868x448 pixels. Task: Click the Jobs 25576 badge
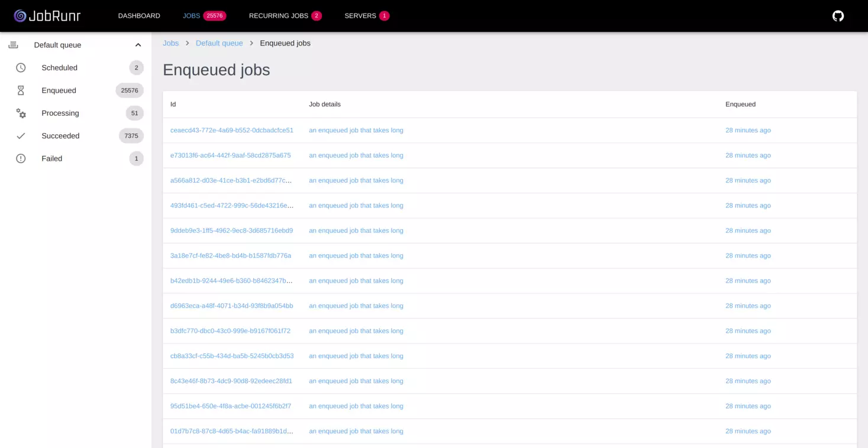pyautogui.click(x=215, y=16)
